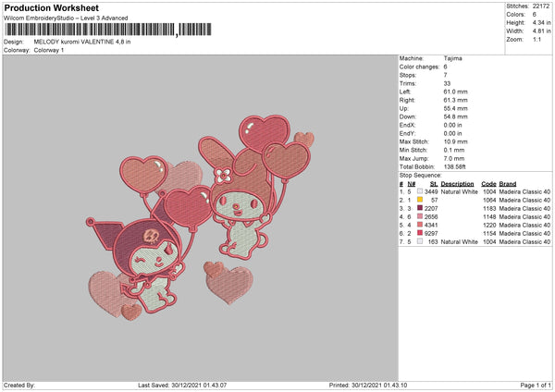Click the 'Stop Sequence:' heading

click(x=421, y=175)
